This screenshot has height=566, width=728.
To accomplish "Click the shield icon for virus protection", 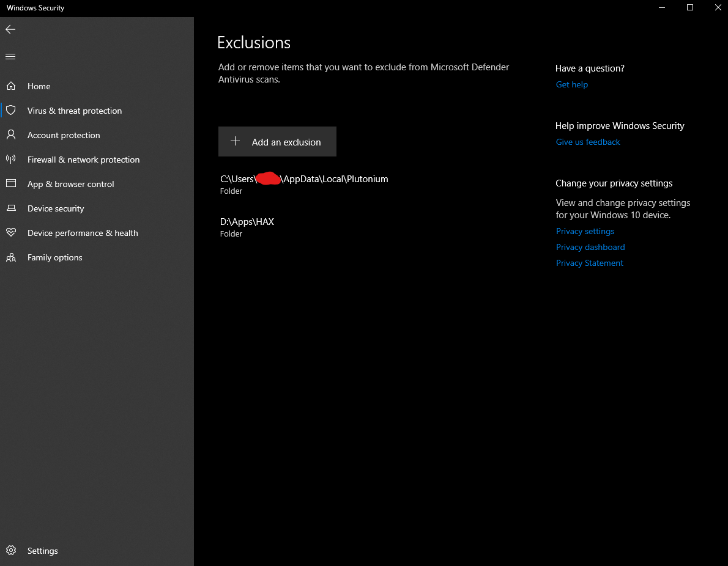I will point(11,111).
